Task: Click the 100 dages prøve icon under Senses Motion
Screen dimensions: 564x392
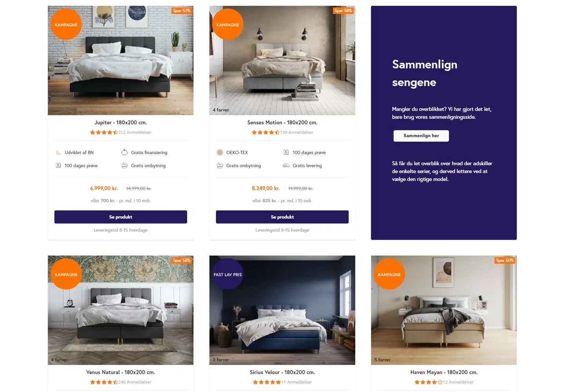Action: [x=286, y=153]
